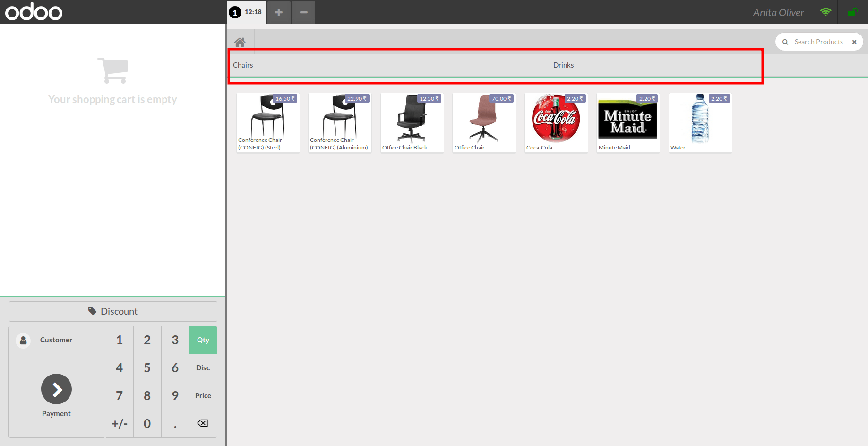
Task: Switch to Price input mode
Action: point(203,395)
